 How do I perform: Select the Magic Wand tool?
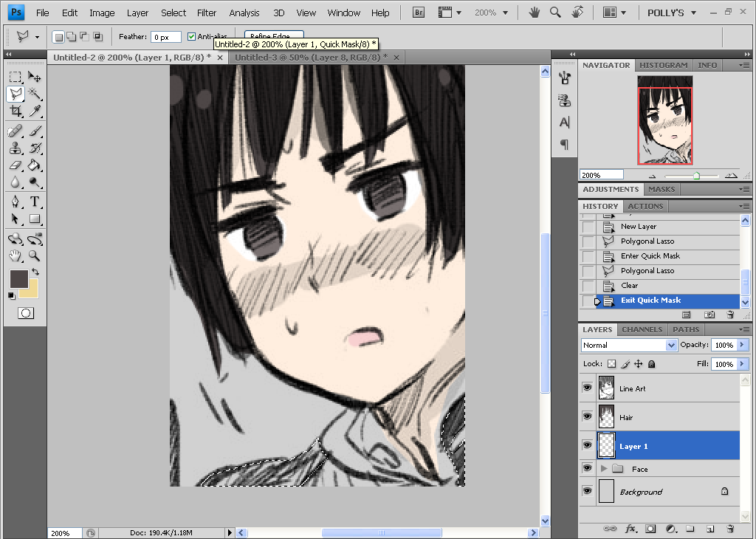[x=34, y=94]
